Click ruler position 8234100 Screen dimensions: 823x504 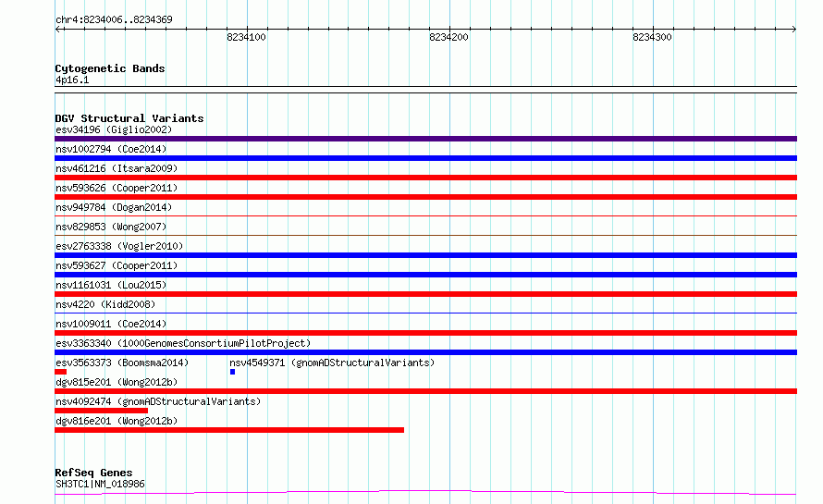point(246,37)
